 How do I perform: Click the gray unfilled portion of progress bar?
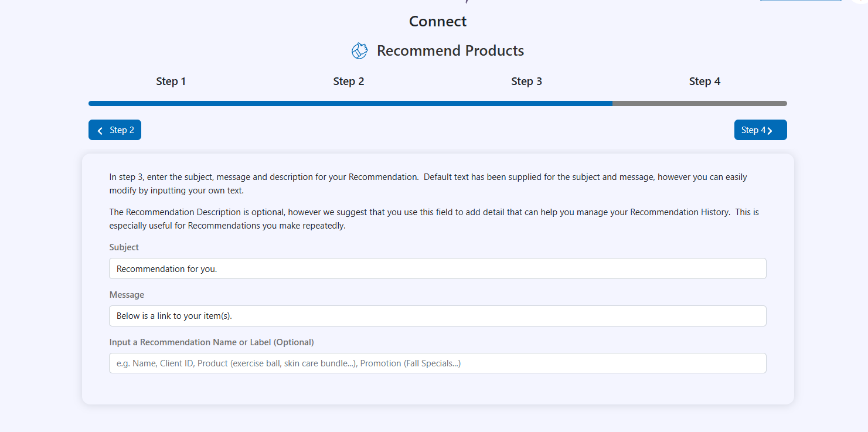pyautogui.click(x=699, y=104)
